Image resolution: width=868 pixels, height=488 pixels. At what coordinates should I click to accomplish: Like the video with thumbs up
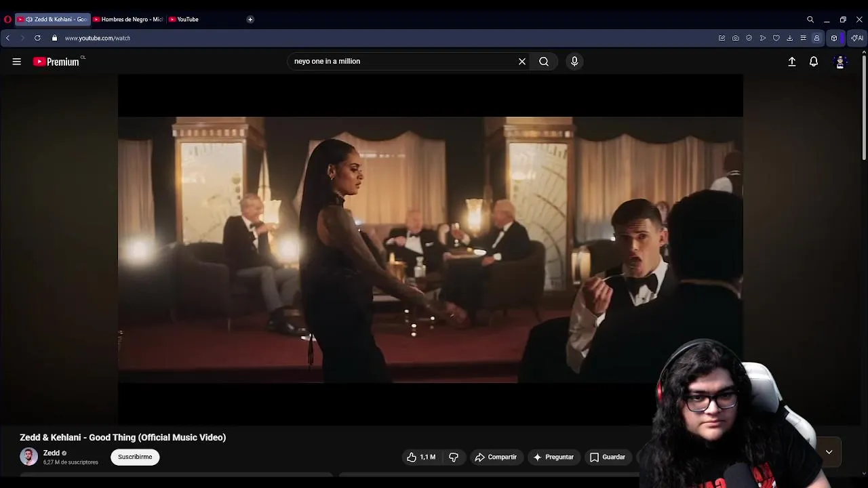(420, 457)
